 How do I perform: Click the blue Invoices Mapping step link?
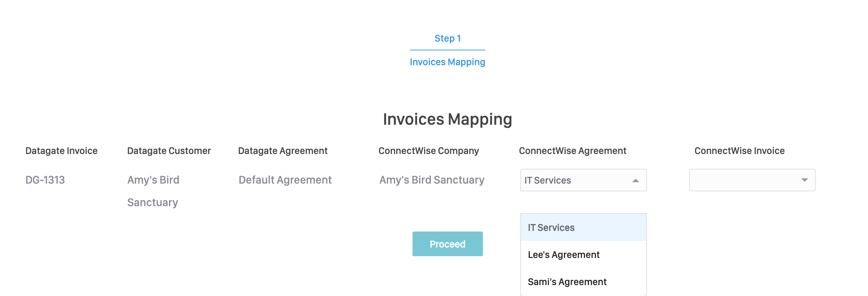pos(447,62)
